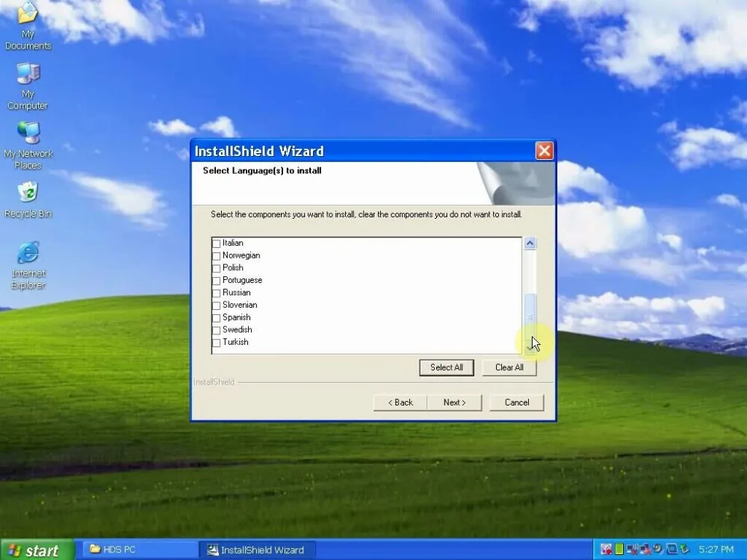Viewport: 747px width, 560px height.
Task: Click the Portuguese label in the list
Action: (242, 280)
